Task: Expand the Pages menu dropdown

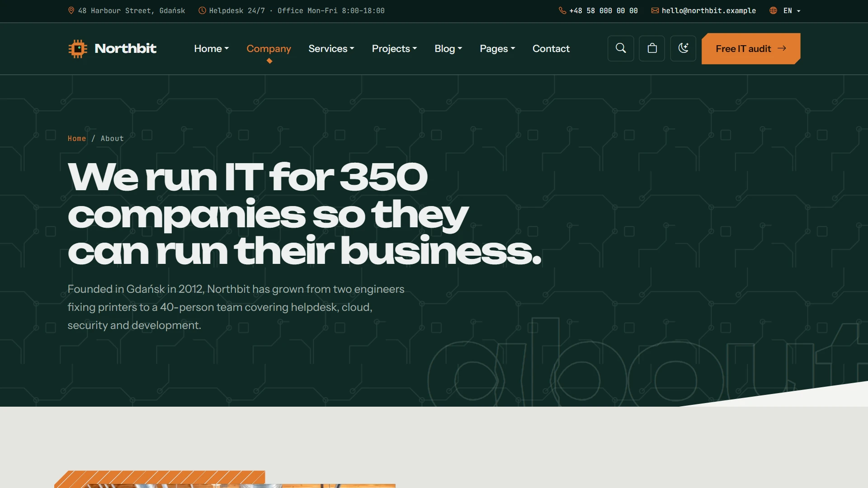Action: click(497, 48)
